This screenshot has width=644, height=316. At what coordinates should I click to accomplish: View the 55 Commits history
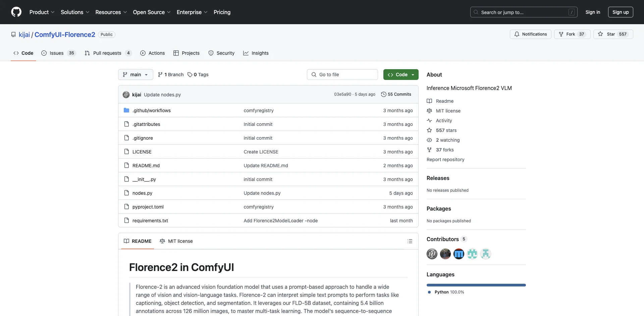coord(396,94)
